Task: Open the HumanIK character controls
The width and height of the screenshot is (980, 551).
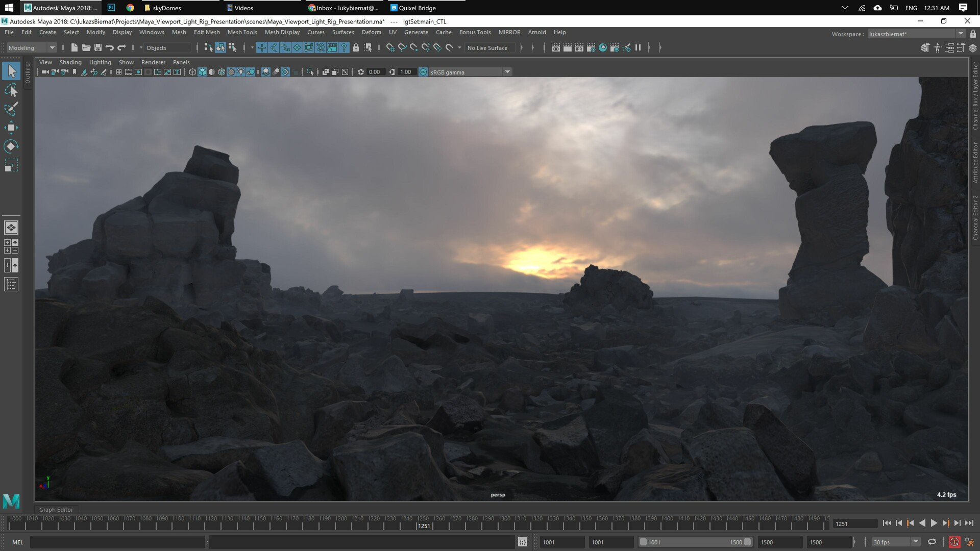Action: coord(938,48)
